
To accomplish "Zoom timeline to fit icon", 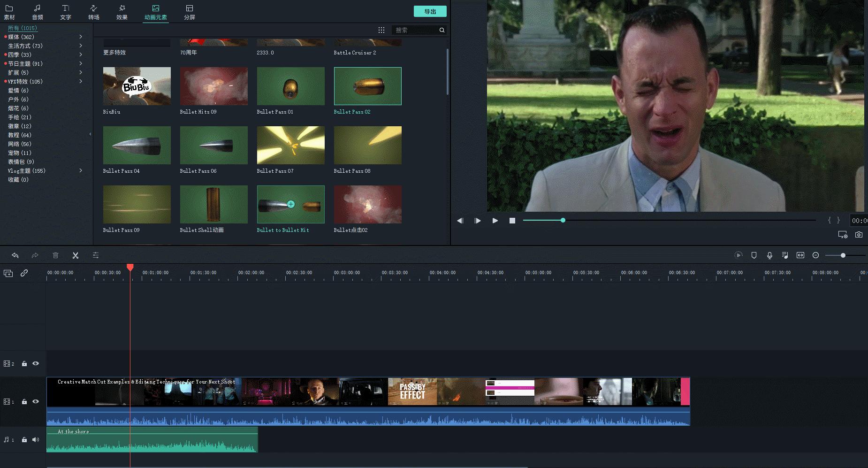I will 800,255.
